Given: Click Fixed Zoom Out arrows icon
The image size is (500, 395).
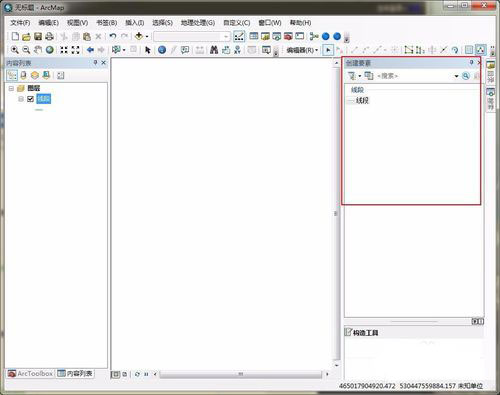Looking at the screenshot, I should [76, 50].
